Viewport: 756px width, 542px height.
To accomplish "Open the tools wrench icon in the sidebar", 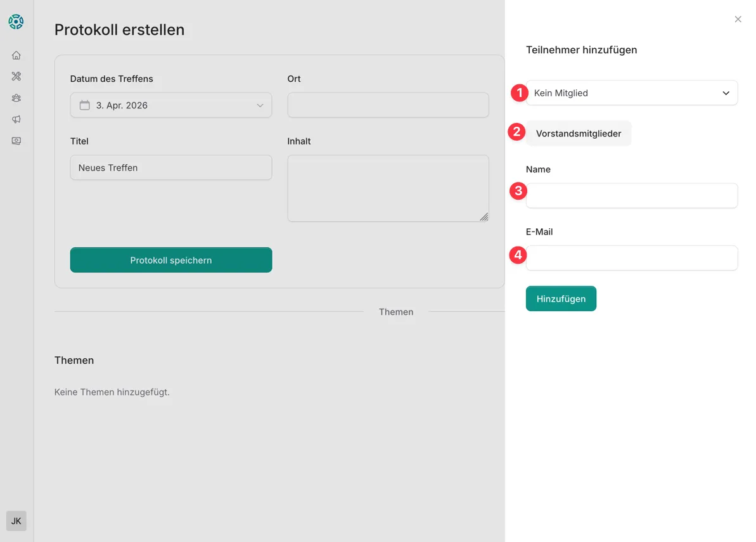I will click(16, 77).
